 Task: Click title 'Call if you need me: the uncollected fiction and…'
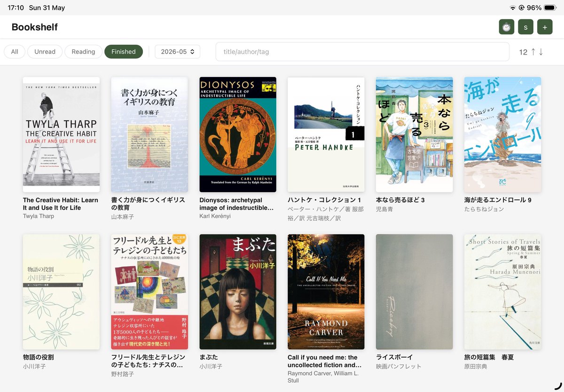pyautogui.click(x=325, y=361)
